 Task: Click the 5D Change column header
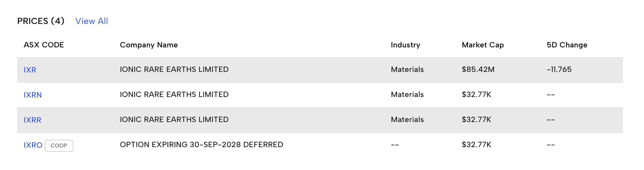567,45
